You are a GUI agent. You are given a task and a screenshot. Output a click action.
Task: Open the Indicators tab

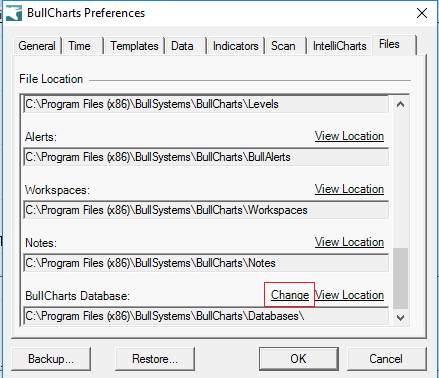pos(236,46)
